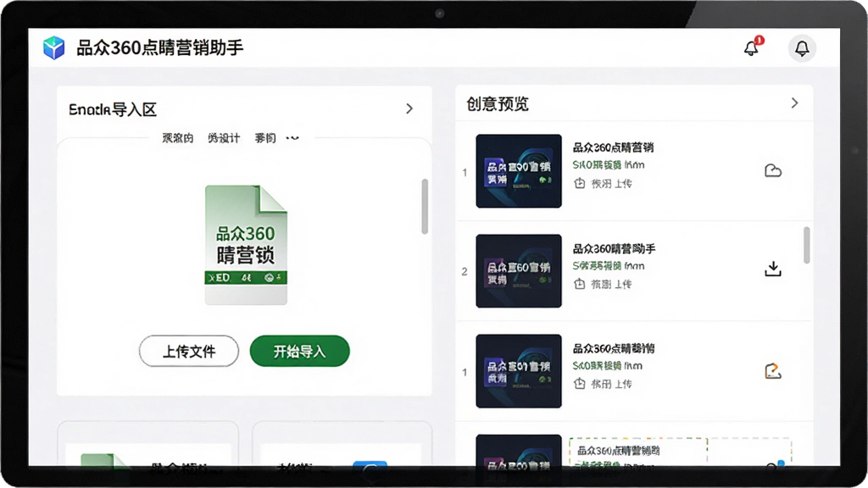The width and height of the screenshot is (868, 488).
Task: Click the download icon on item 2
Action: point(773,269)
